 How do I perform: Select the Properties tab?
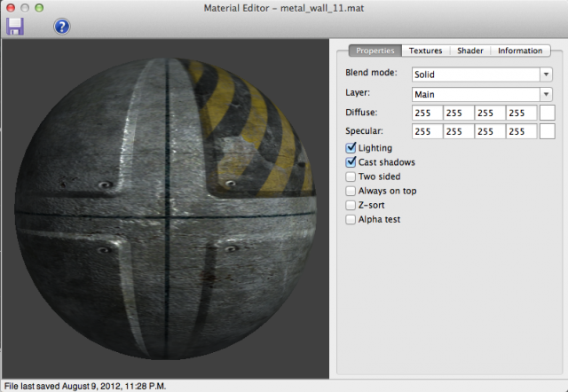coord(375,51)
